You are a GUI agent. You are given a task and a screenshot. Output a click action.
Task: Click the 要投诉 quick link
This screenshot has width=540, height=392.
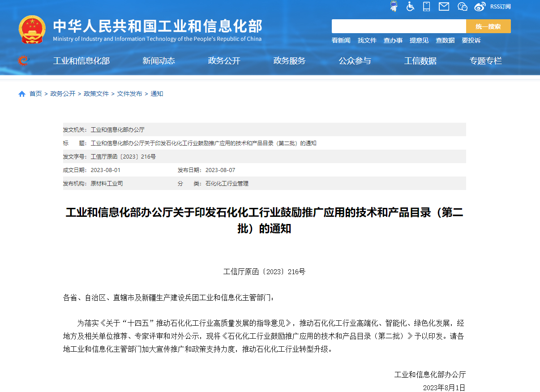pyautogui.click(x=471, y=40)
